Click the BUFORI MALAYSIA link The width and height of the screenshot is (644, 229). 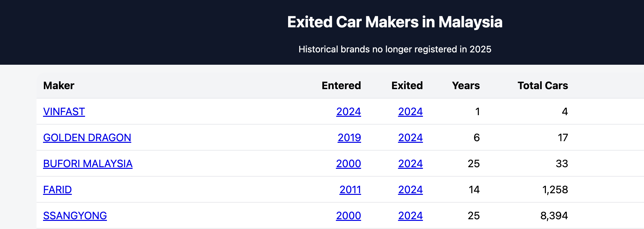(x=88, y=164)
